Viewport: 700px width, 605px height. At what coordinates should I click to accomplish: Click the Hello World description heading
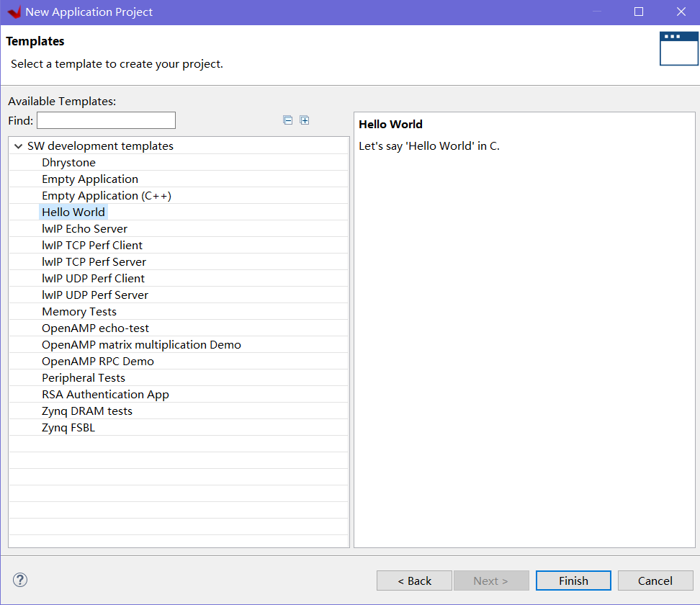[x=390, y=124]
